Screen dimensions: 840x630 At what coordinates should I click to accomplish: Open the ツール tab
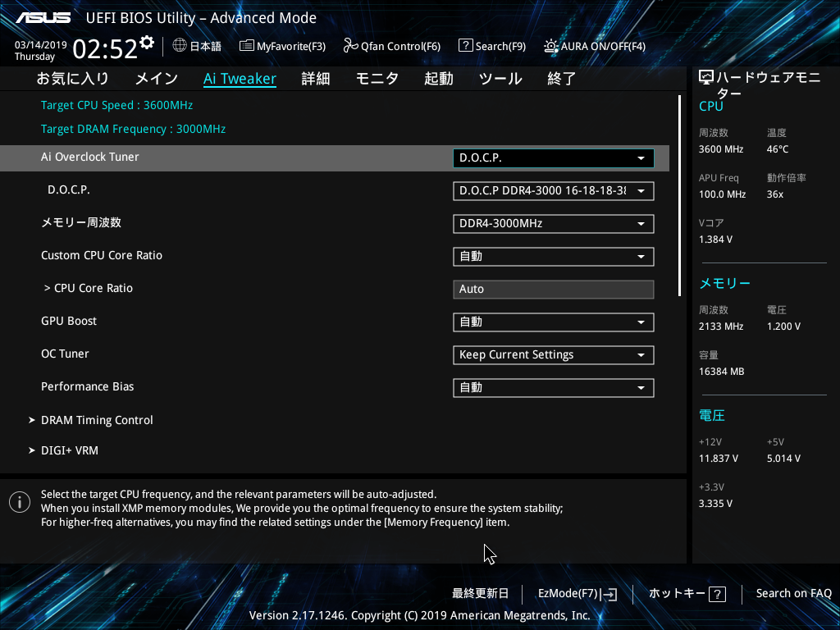pos(500,79)
